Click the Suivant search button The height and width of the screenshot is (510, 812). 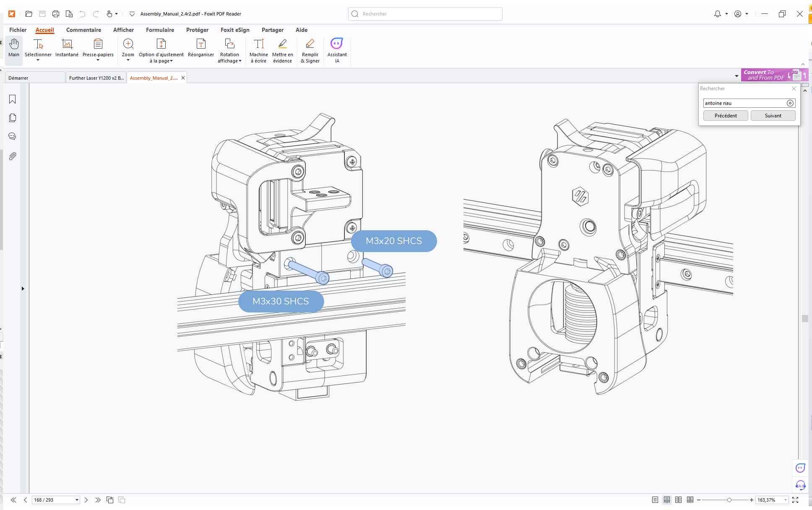tap(773, 116)
